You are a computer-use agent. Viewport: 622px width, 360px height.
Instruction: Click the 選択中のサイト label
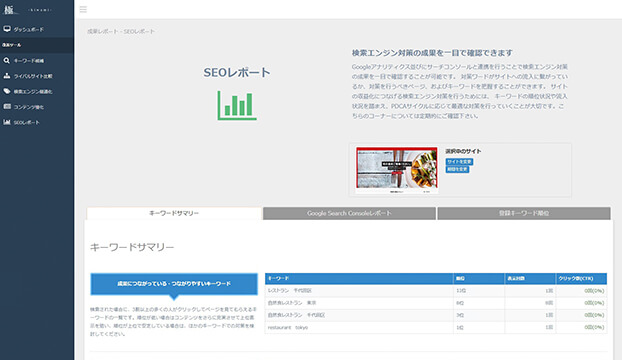[x=463, y=151]
